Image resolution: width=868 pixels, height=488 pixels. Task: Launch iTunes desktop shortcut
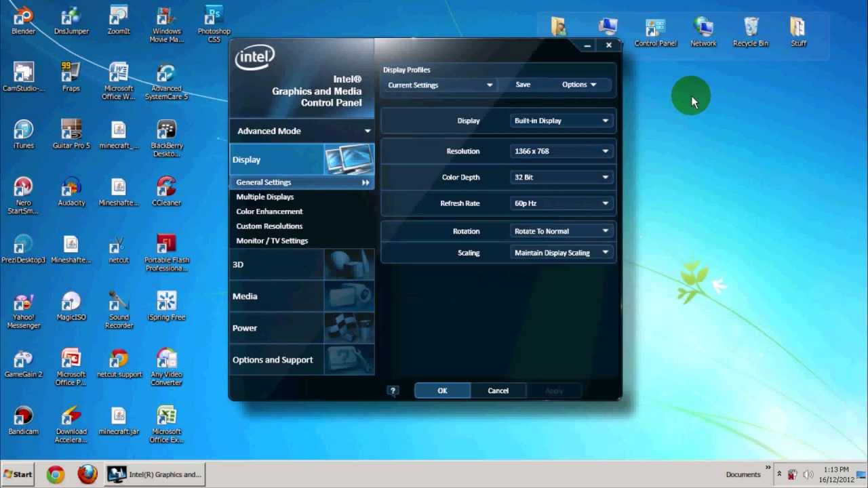(x=23, y=134)
